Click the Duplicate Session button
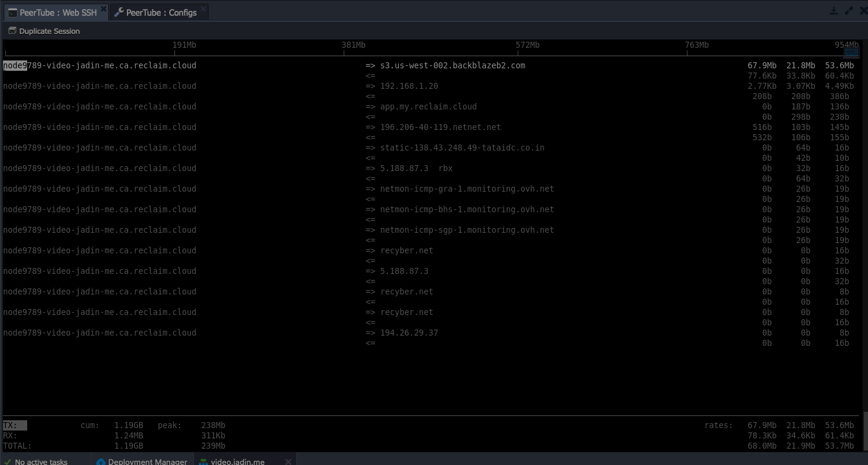The image size is (868, 465). pos(44,31)
